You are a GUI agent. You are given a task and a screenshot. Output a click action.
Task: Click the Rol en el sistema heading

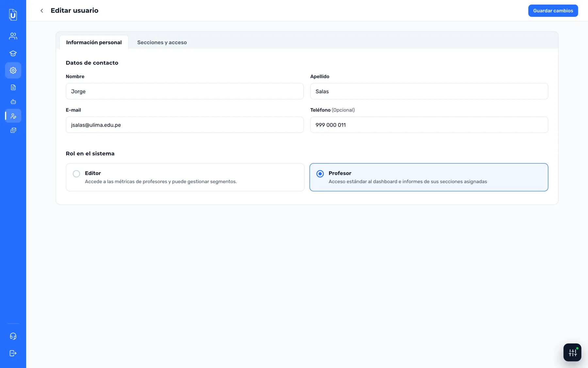coord(90,154)
